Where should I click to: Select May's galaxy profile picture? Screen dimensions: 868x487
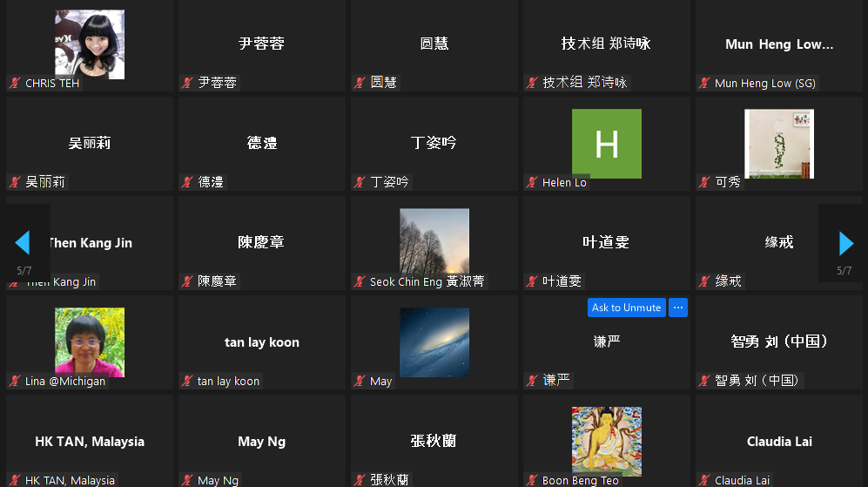click(x=434, y=342)
